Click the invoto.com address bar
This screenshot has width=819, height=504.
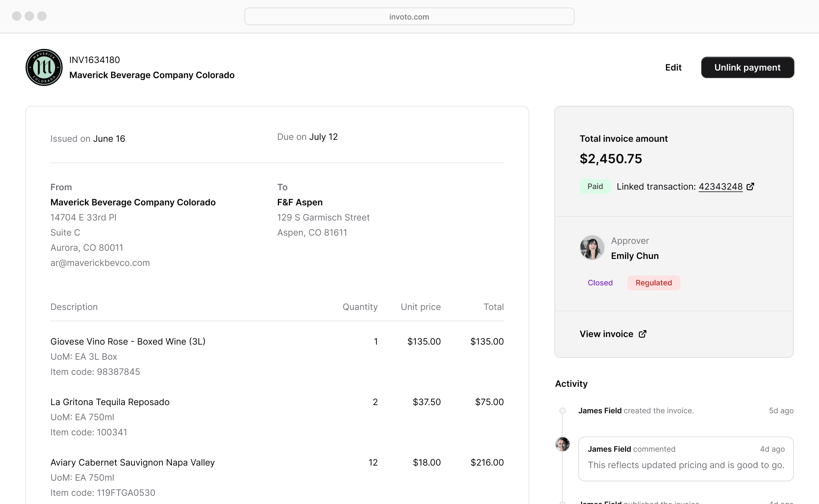coord(409,17)
